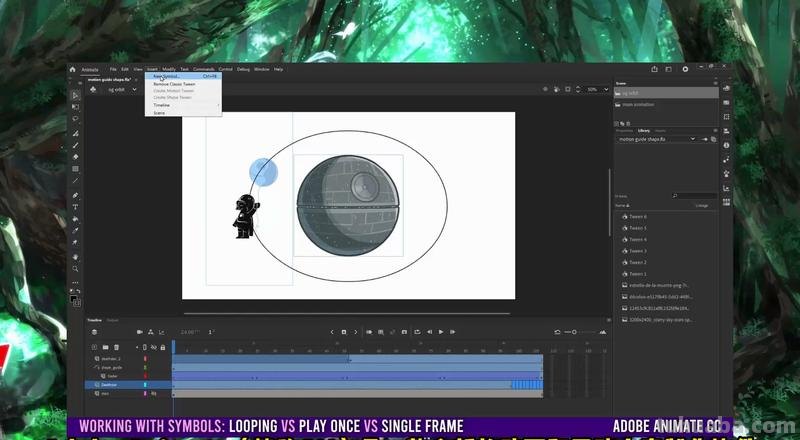This screenshot has height=440, width=800.
Task: Choose Scene entry in Insert menu
Action: tap(183, 113)
